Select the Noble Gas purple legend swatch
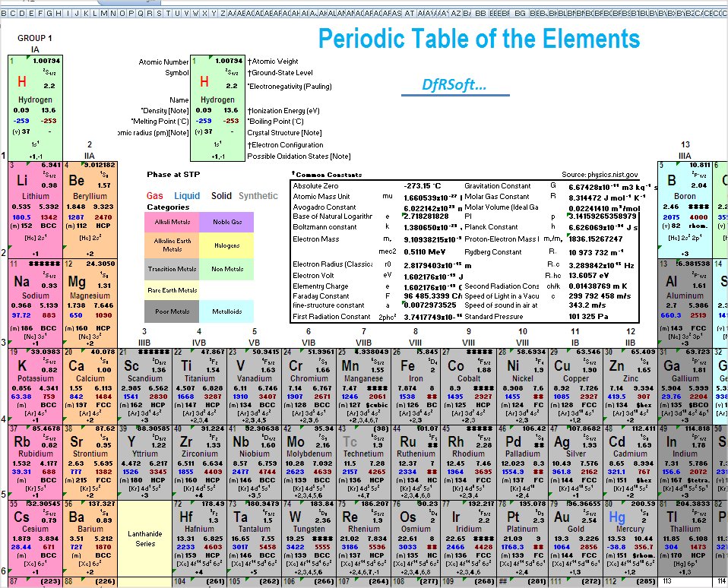This screenshot has height=588, width=728. tap(227, 222)
